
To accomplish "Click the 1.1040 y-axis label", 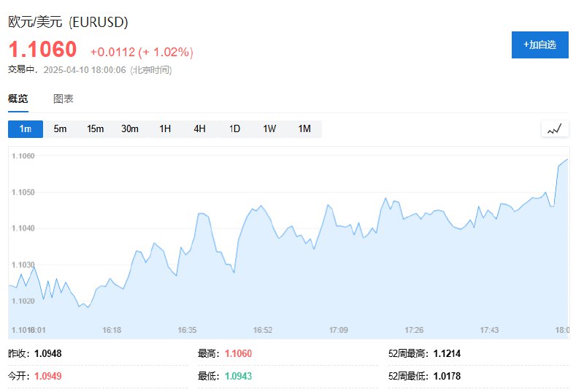I will [x=23, y=228].
